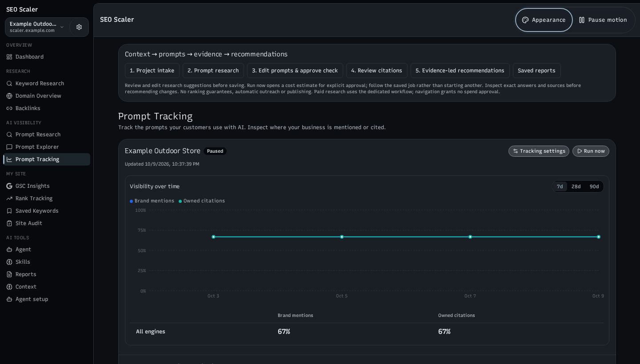This screenshot has height=364, width=640.
Task: Click the Saved Keywords bookmark icon
Action: tap(9, 211)
